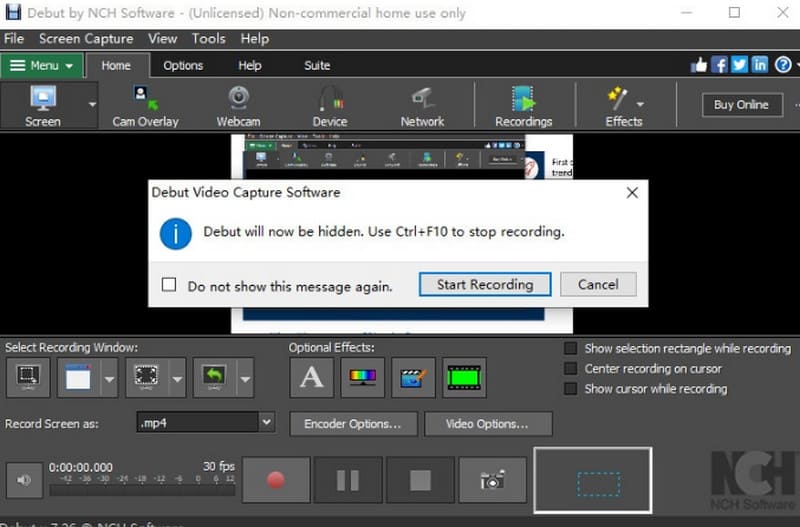The height and width of the screenshot is (527, 800).
Task: Use the previous selection green arrow icon
Action: [214, 378]
